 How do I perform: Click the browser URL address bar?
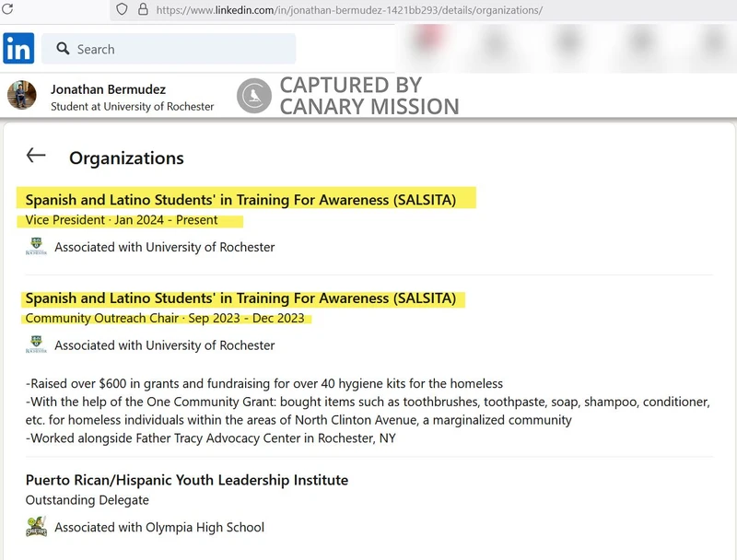(349, 10)
